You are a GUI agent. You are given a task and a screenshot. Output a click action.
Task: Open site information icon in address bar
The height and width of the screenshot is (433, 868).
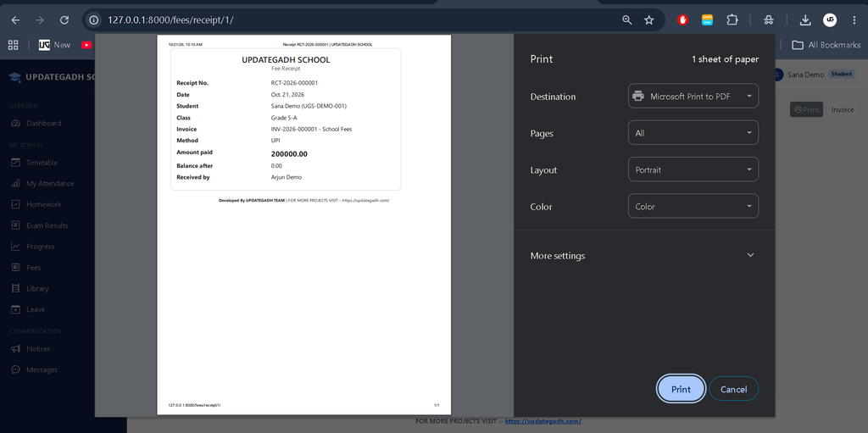pos(94,20)
